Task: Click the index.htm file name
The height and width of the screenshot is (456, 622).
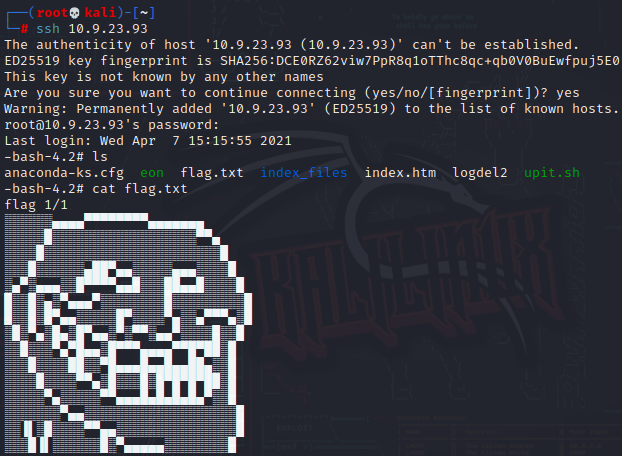Action: pos(400,173)
